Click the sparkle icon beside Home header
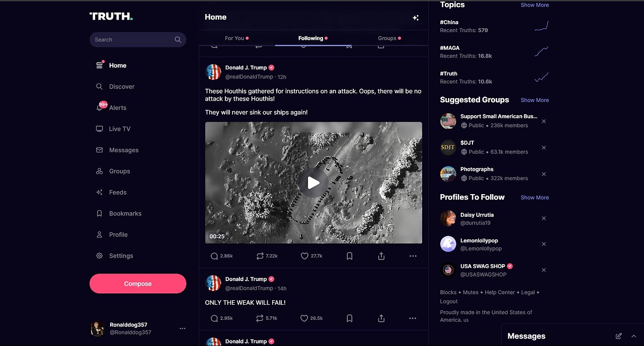 416,18
